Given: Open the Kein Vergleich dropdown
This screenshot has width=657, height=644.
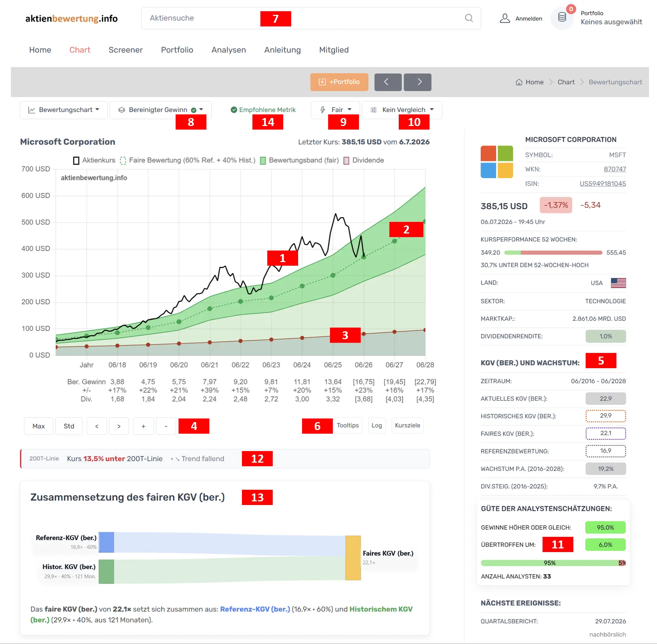Looking at the screenshot, I should 402,110.
